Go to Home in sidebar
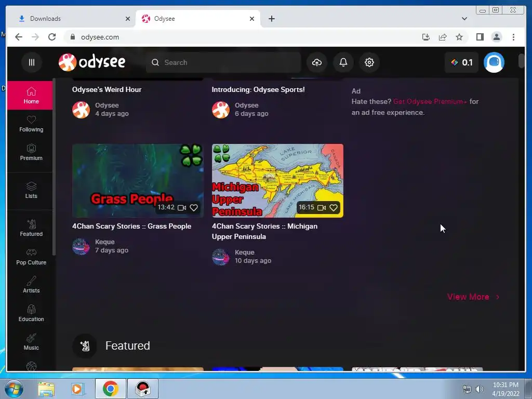The width and height of the screenshot is (532, 399). pos(31,96)
